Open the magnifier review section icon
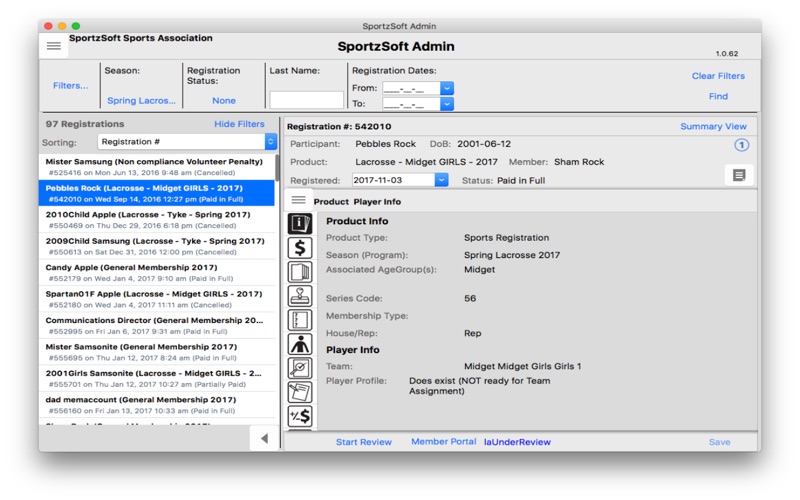 click(x=300, y=368)
